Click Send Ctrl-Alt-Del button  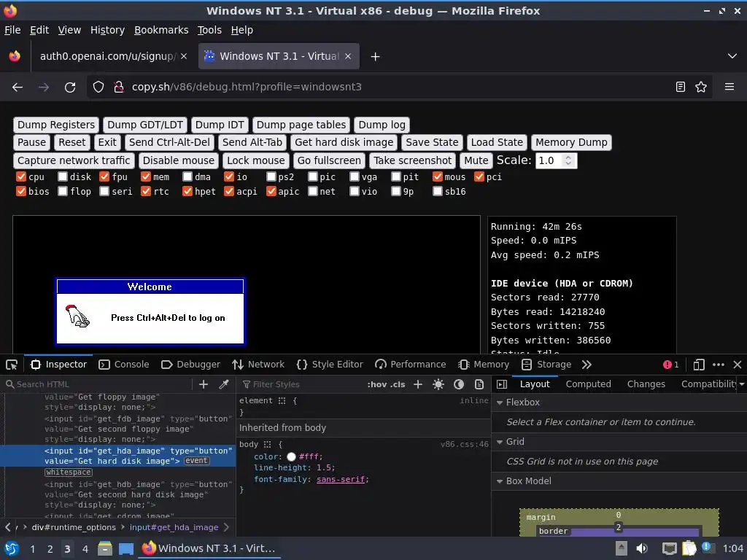tap(169, 142)
